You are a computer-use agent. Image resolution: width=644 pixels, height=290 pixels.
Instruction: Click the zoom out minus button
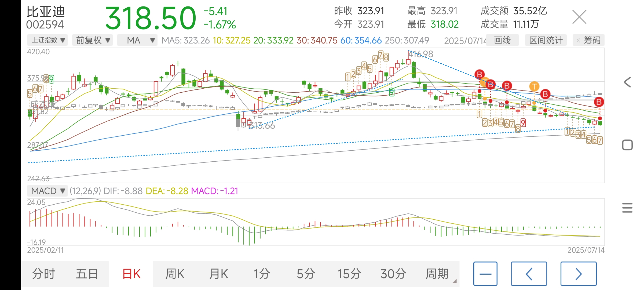point(485,274)
